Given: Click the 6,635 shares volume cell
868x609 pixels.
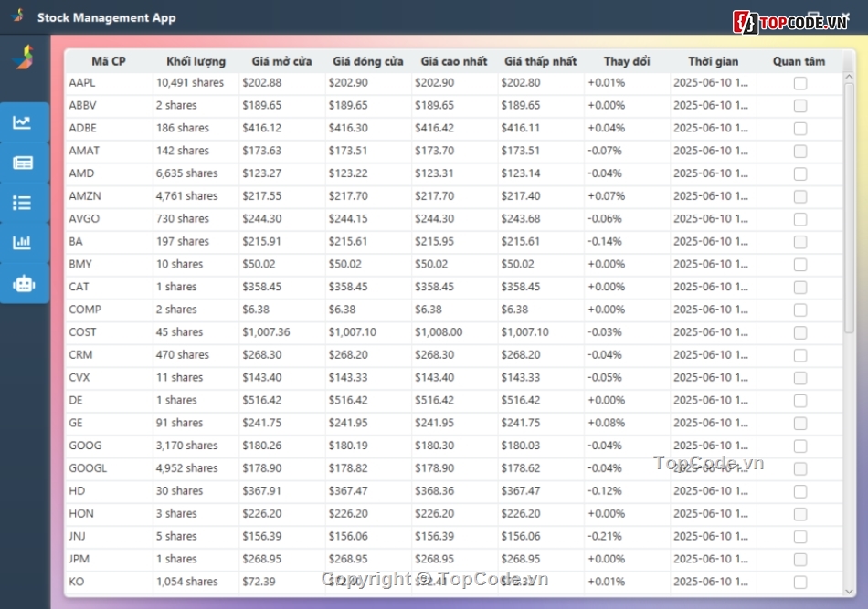Looking at the screenshot, I should pyautogui.click(x=196, y=173).
